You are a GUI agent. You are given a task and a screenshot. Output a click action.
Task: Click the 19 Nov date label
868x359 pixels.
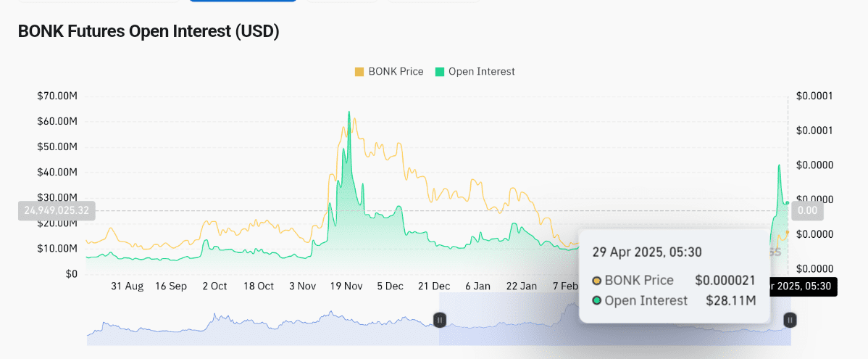pyautogui.click(x=346, y=286)
